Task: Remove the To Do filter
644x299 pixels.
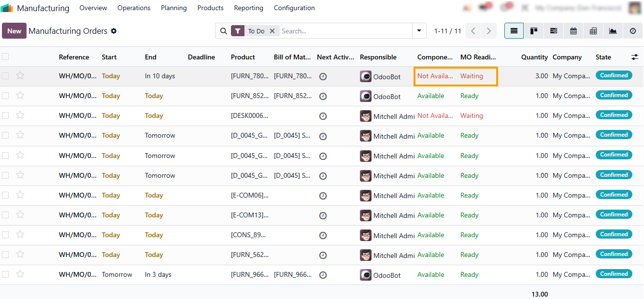Action: click(272, 31)
